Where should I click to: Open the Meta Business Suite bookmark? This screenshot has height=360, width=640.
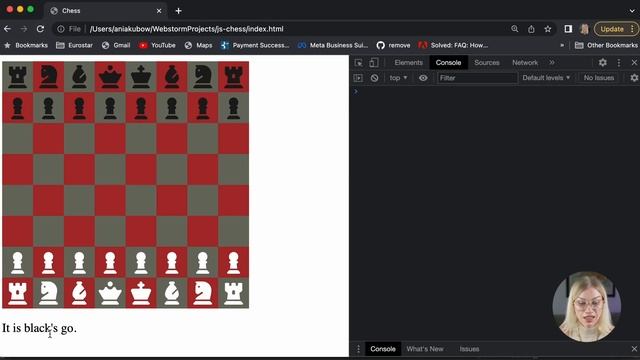click(333, 45)
